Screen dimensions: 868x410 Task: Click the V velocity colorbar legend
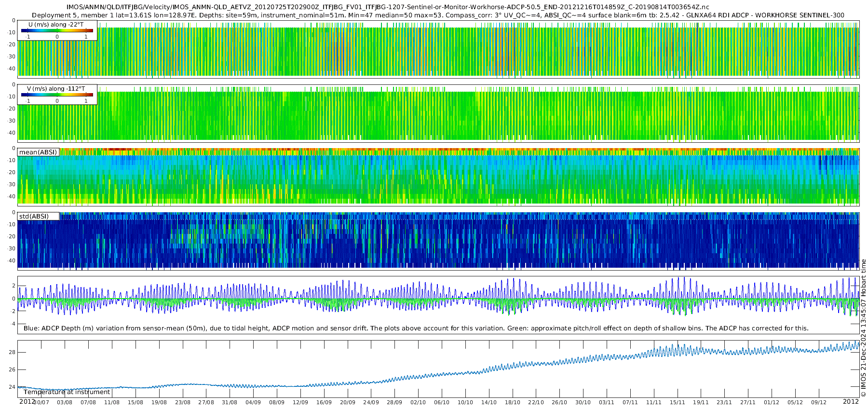[x=57, y=95]
